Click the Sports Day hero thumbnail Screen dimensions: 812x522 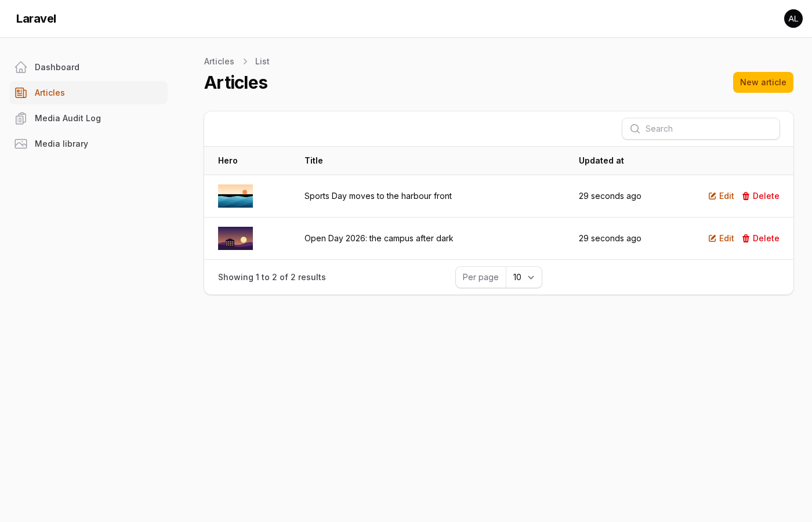pyautogui.click(x=235, y=196)
